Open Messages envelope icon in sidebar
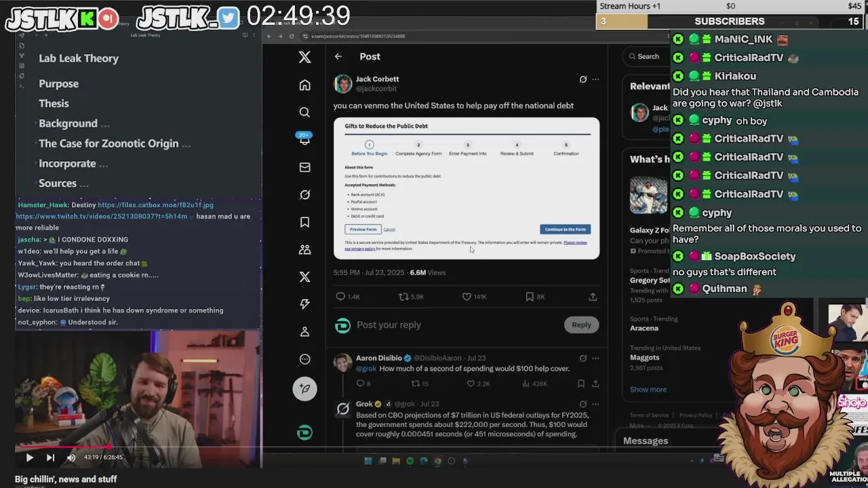The image size is (868, 488). point(304,167)
